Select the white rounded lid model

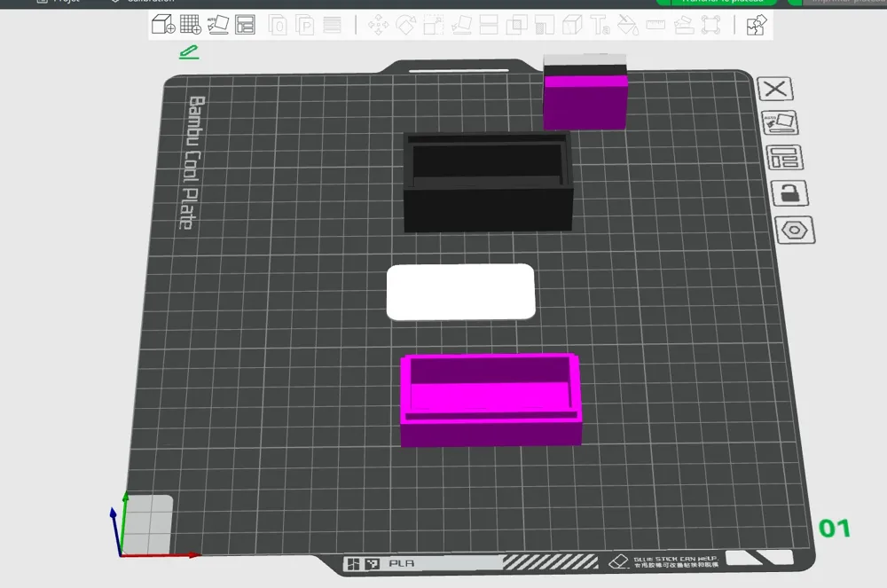pyautogui.click(x=461, y=292)
